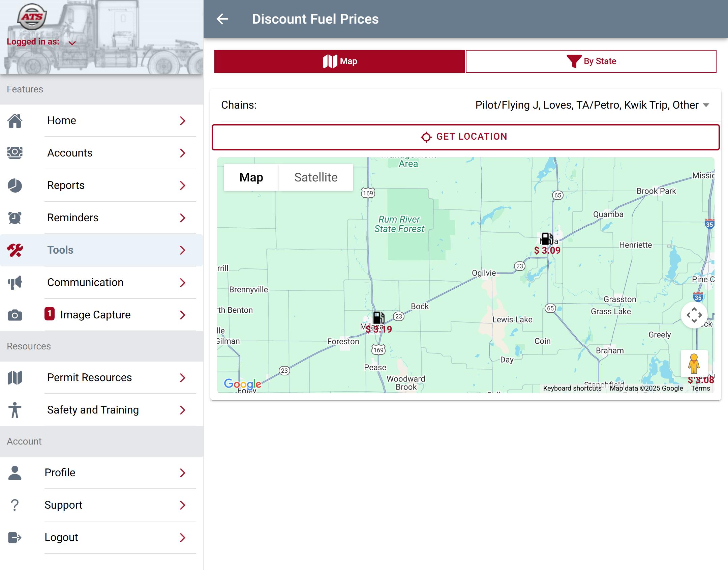Click the back arrow in the header
This screenshot has height=570, width=728.
tap(222, 19)
